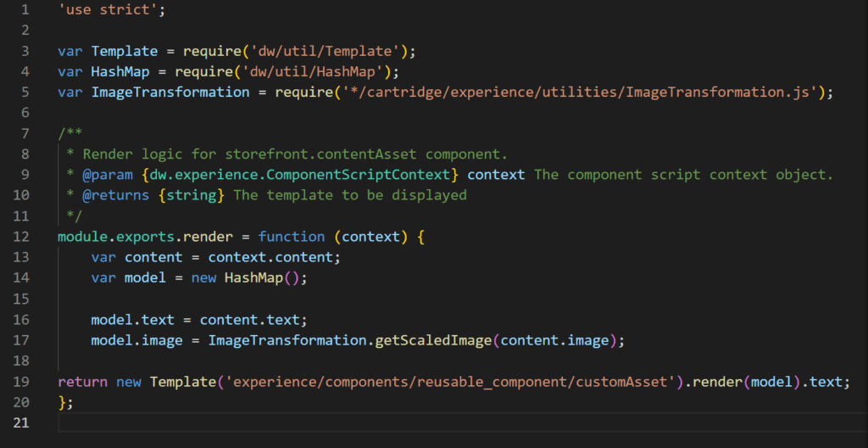This screenshot has height=448, width=868.
Task: Click the return keyword on line 19
Action: pos(82,382)
